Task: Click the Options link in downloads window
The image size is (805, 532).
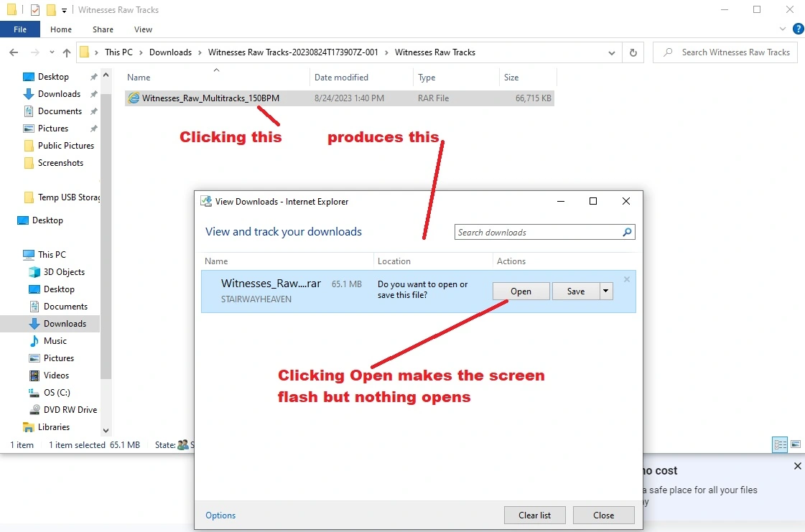Action: click(220, 515)
